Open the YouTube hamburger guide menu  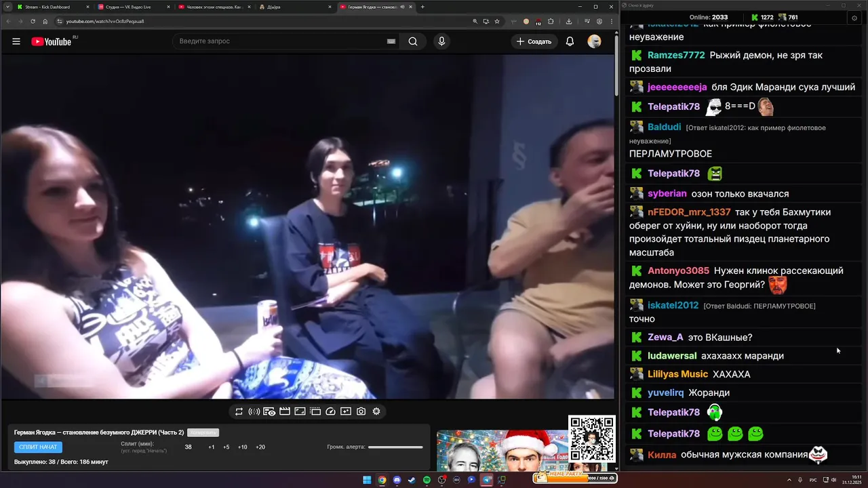point(16,41)
